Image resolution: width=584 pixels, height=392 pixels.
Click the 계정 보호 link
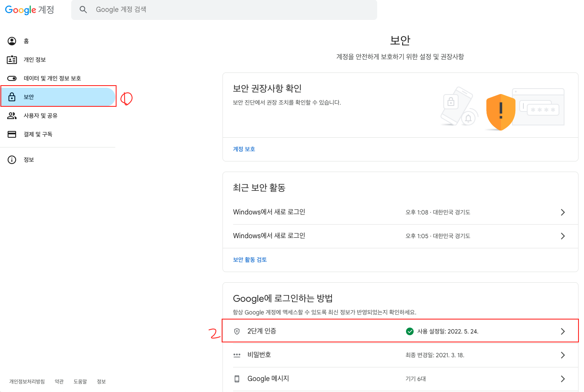coord(244,149)
